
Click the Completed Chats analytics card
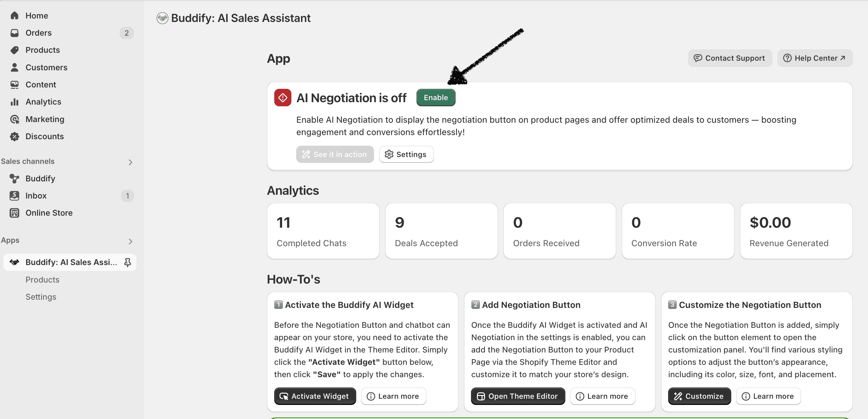[x=323, y=231]
